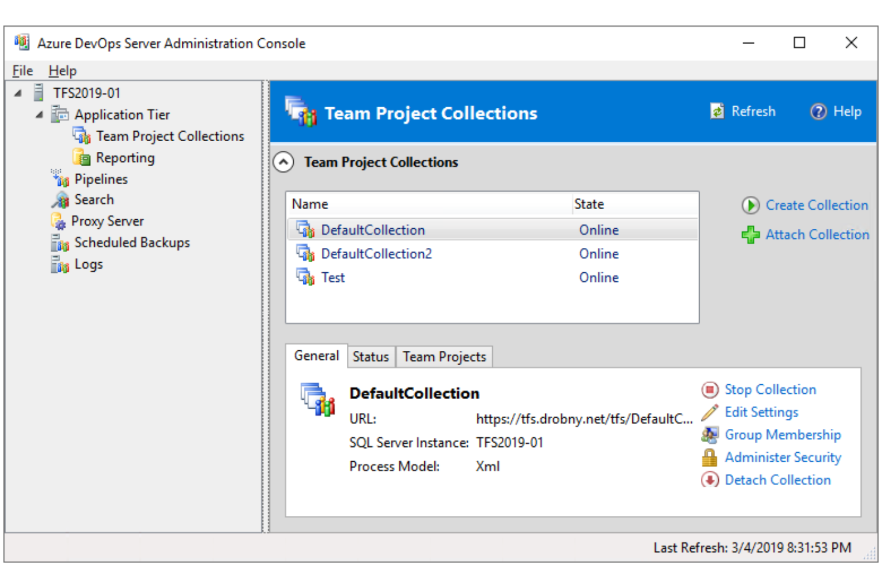Viewport: 882px width, 588px height.
Task: Select the Proxy Server tree item
Action: click(x=107, y=221)
